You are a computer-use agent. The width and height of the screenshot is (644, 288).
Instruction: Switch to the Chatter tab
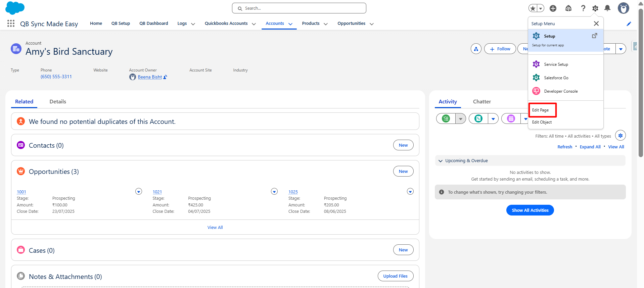(481, 102)
